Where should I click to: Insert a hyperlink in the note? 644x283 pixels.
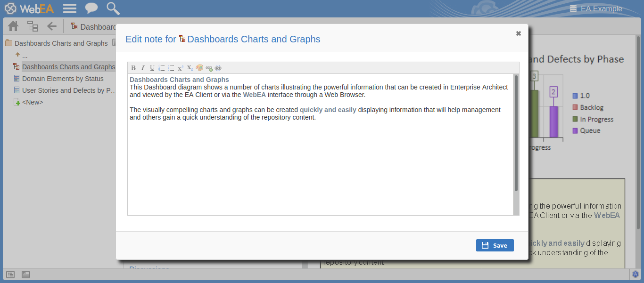(x=209, y=68)
